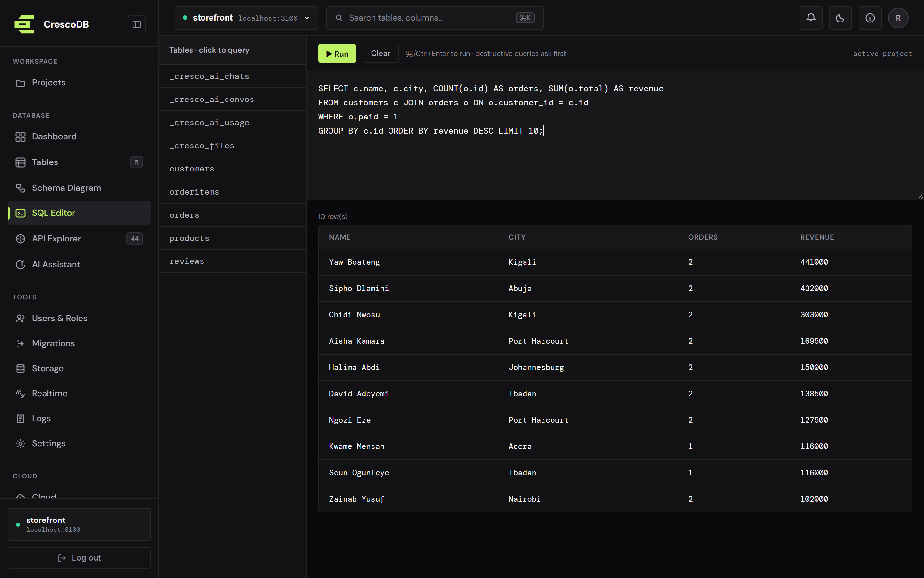924x578 pixels.
Task: Log out of CrescoDB
Action: 79,558
